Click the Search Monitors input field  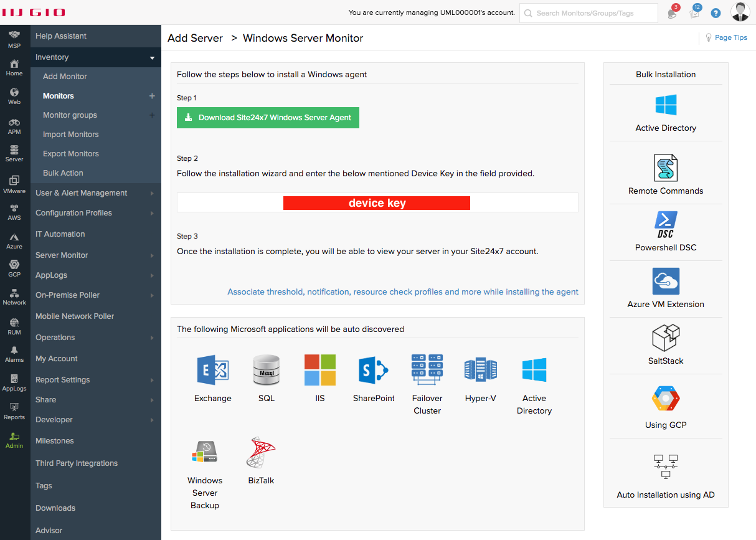(588, 12)
